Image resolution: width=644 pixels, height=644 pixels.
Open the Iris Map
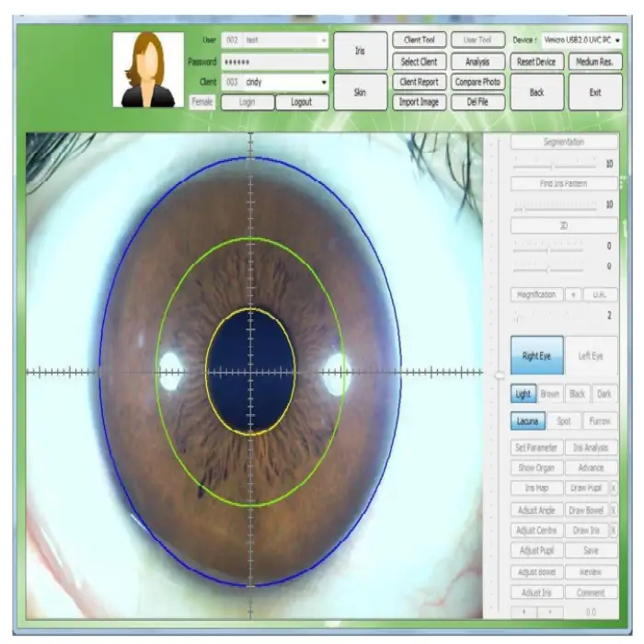pyautogui.click(x=536, y=488)
